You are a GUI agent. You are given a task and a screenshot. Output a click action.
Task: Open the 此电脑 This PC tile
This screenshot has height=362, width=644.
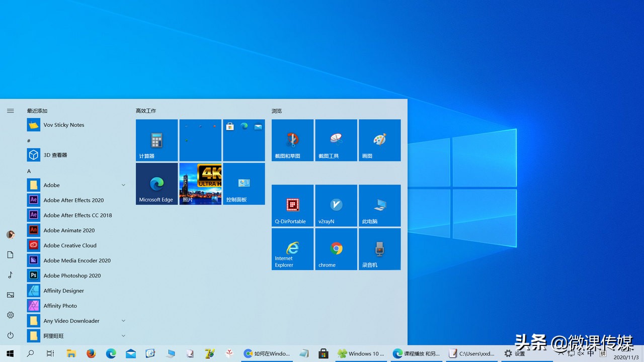point(379,205)
